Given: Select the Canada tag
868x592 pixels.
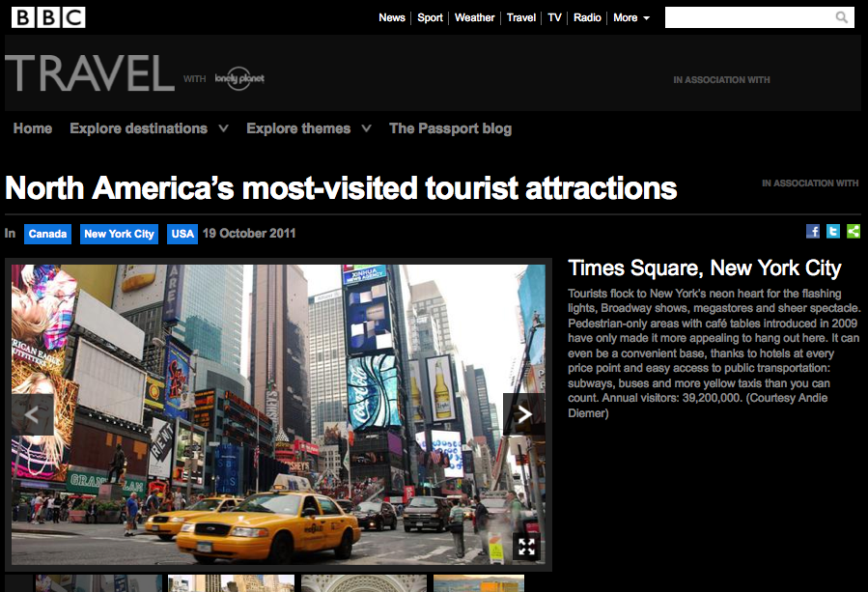Looking at the screenshot, I should click(x=47, y=235).
